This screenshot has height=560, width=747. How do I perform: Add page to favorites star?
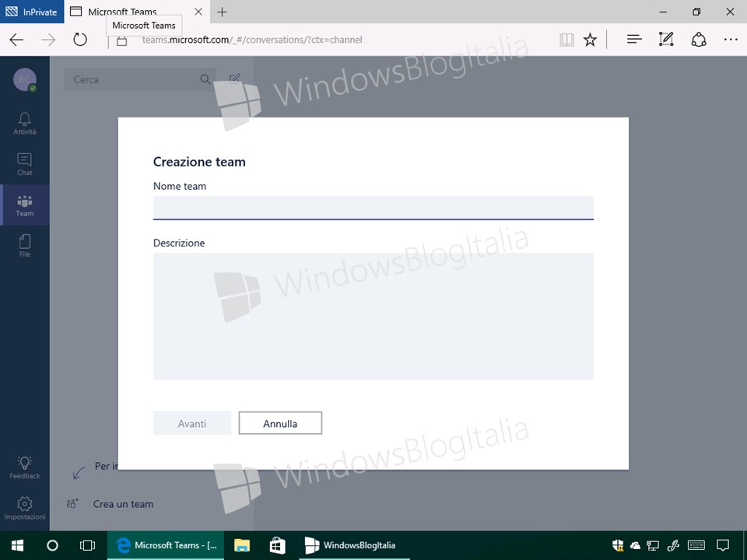tap(590, 40)
